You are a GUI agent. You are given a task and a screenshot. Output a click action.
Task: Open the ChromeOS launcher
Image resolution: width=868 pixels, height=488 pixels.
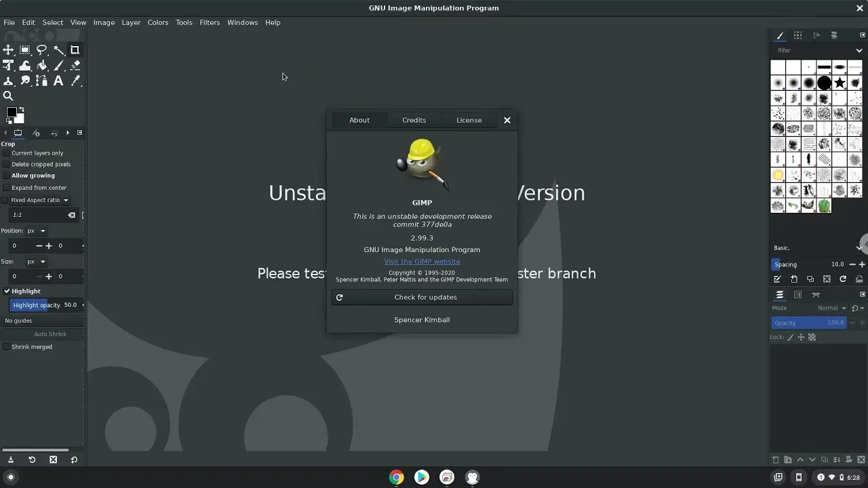click(x=10, y=477)
